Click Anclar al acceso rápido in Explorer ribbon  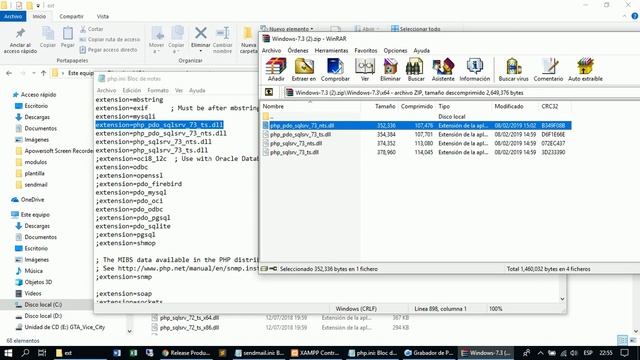[20, 41]
